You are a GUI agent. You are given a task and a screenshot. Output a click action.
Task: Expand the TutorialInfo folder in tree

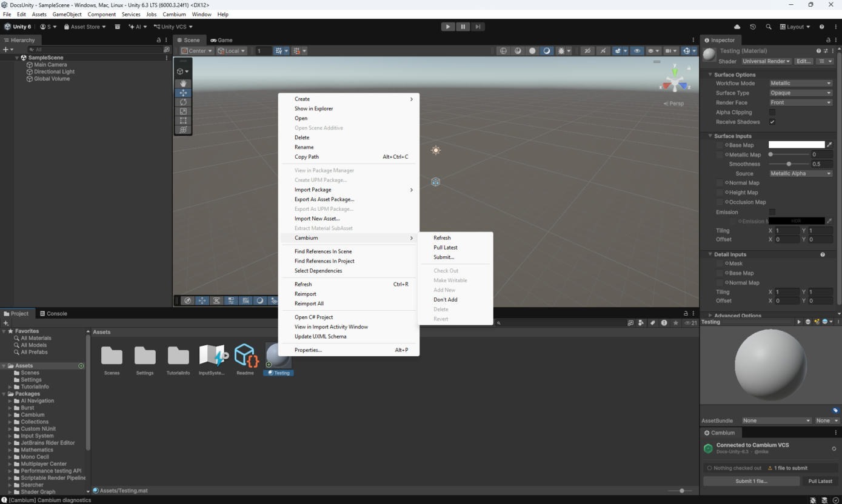point(10,386)
